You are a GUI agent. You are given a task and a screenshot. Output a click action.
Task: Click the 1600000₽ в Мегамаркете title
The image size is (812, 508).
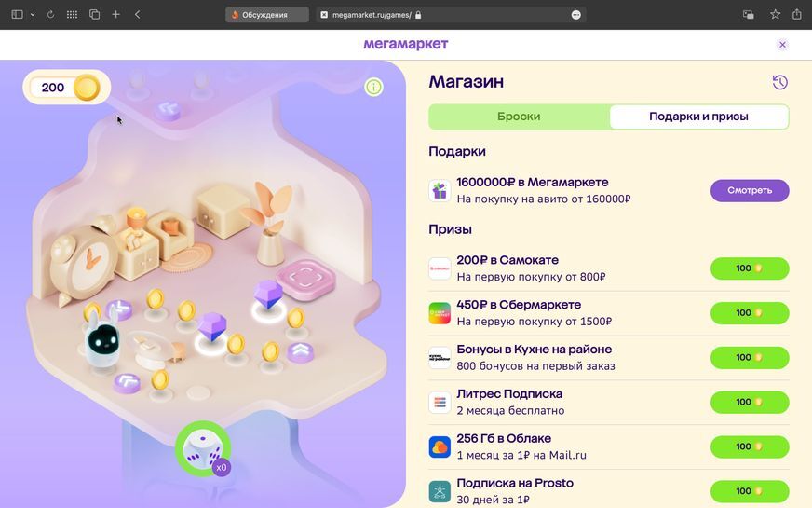click(x=533, y=182)
